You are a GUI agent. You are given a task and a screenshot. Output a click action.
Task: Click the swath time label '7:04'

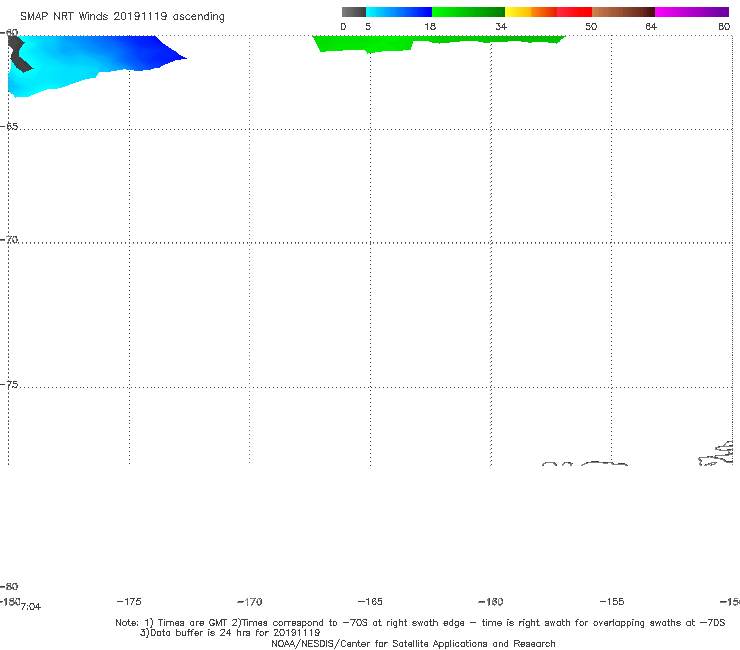tap(31, 607)
